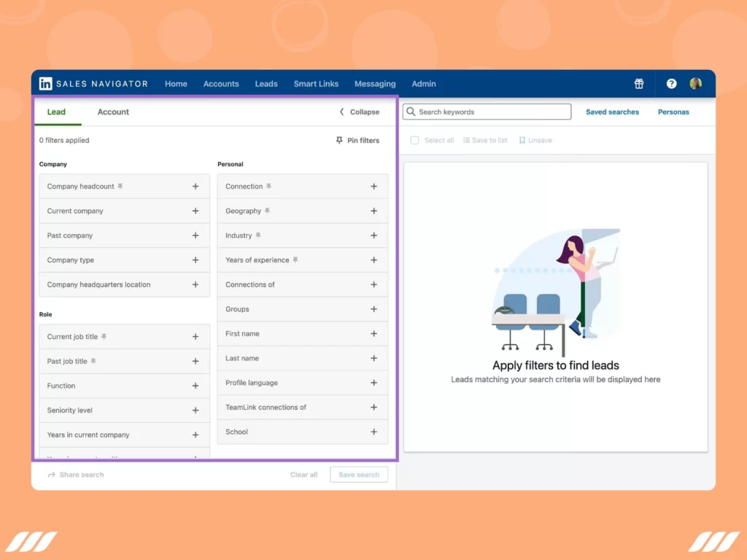This screenshot has width=747, height=560.
Task: Click the Save search button
Action: [x=359, y=475]
